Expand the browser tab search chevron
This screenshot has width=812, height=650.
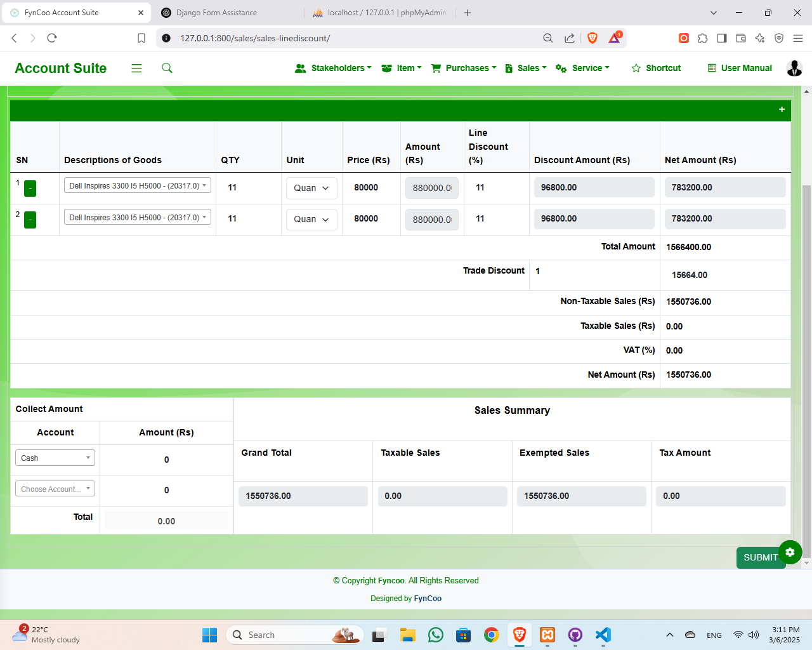(x=714, y=13)
